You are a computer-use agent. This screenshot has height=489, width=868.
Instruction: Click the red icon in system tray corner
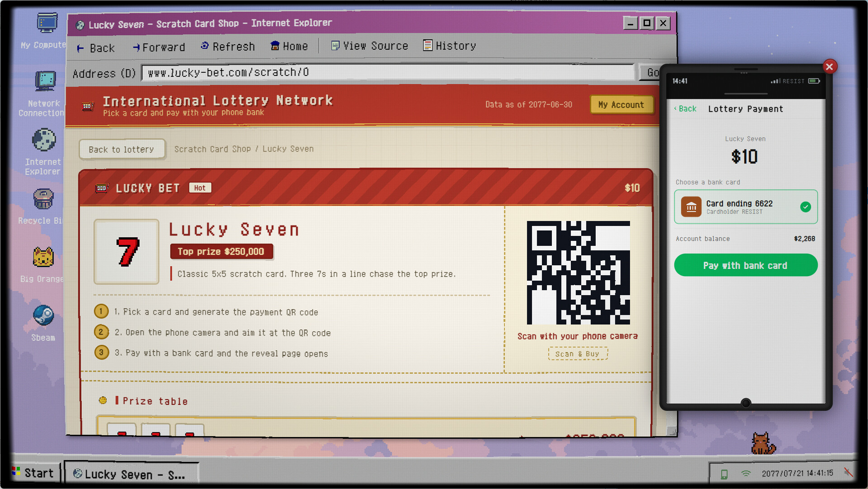tap(848, 472)
